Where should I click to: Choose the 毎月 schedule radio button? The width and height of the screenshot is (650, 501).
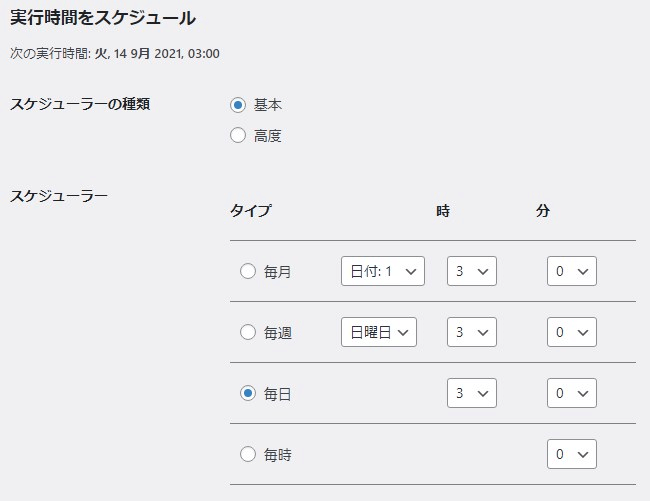(247, 271)
